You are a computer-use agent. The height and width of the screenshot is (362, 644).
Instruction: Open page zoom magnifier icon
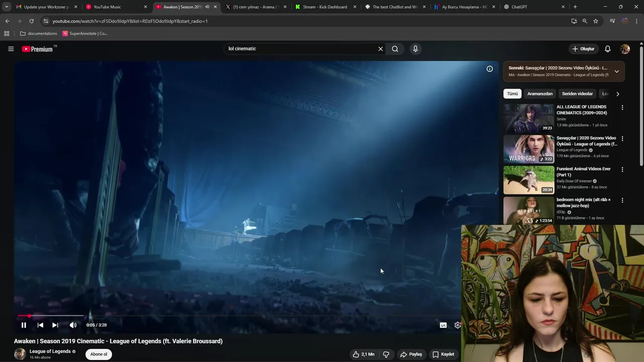585,21
